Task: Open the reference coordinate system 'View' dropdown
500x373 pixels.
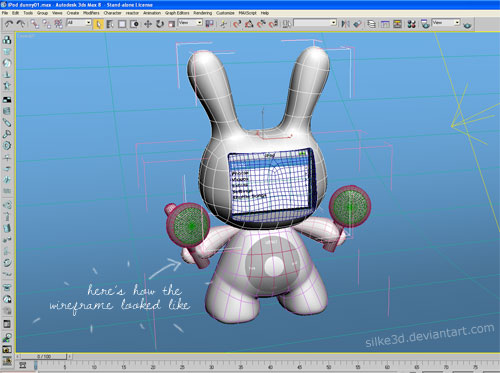Action: (190, 23)
